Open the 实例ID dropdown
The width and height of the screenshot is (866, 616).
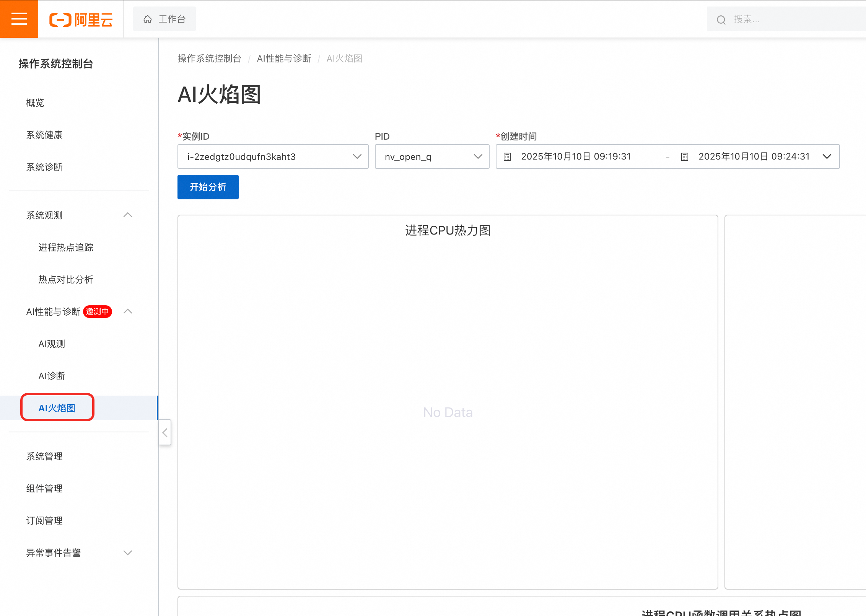point(273,156)
